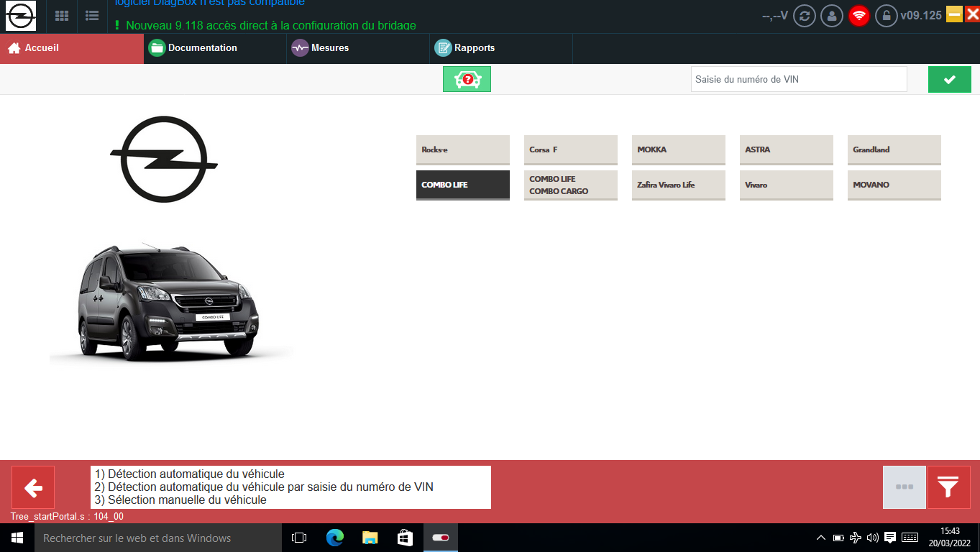Select the Grandland vehicle model
980x552 pixels.
[x=894, y=150]
